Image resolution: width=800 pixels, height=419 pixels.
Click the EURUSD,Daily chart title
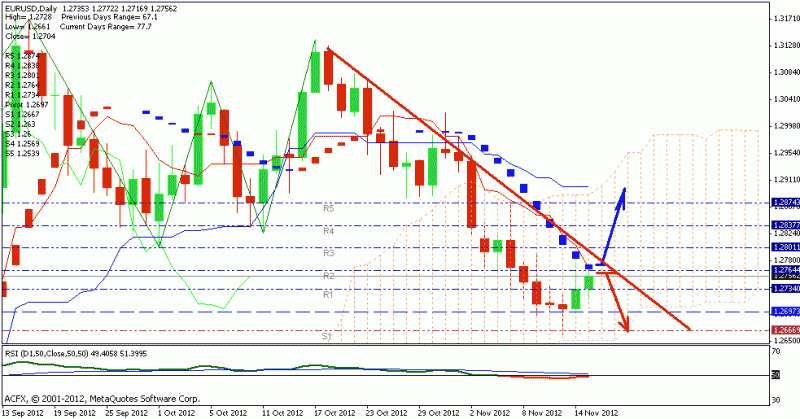click(30, 5)
